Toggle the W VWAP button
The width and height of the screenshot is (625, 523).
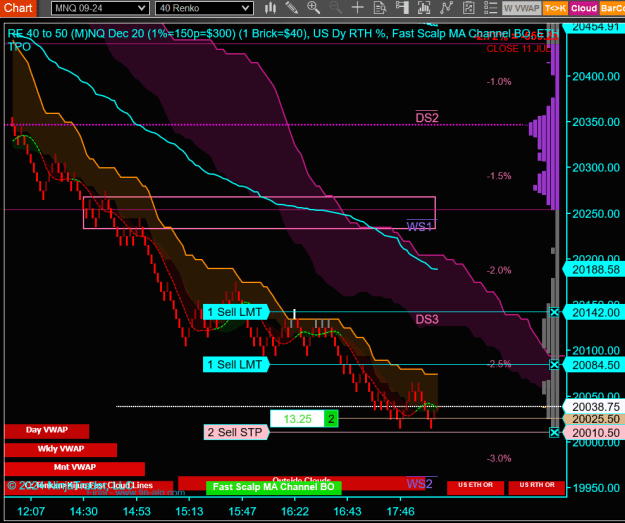pos(521,8)
